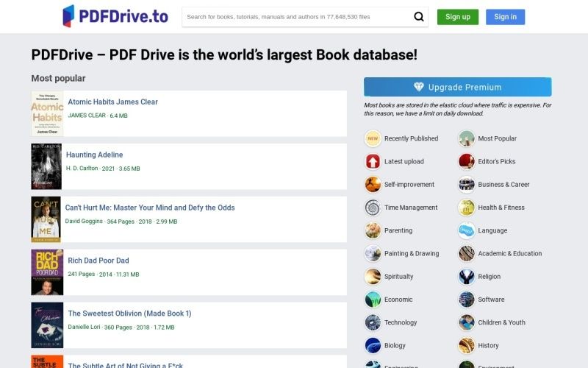Click the Language category icon

click(467, 230)
